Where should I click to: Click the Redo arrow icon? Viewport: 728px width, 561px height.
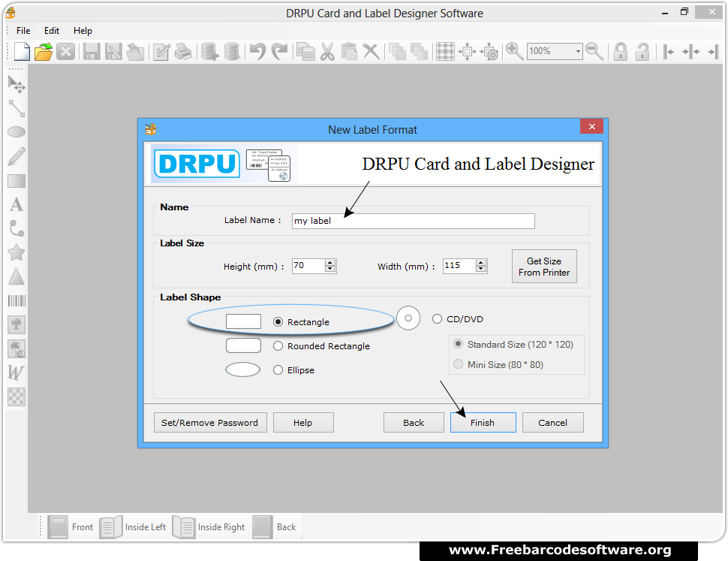[x=279, y=51]
